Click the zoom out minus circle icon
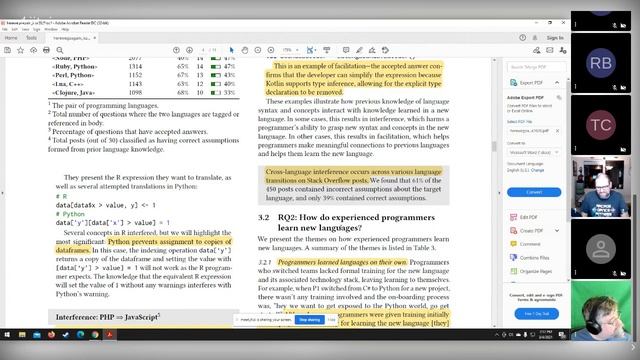The height and width of the screenshot is (360, 640). tap(258, 50)
